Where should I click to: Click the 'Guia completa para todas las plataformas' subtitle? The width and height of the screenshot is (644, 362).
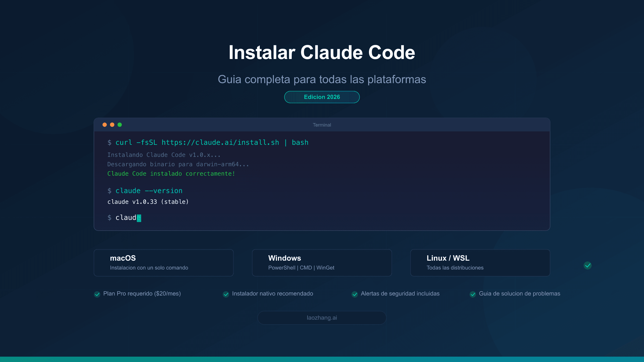click(322, 79)
